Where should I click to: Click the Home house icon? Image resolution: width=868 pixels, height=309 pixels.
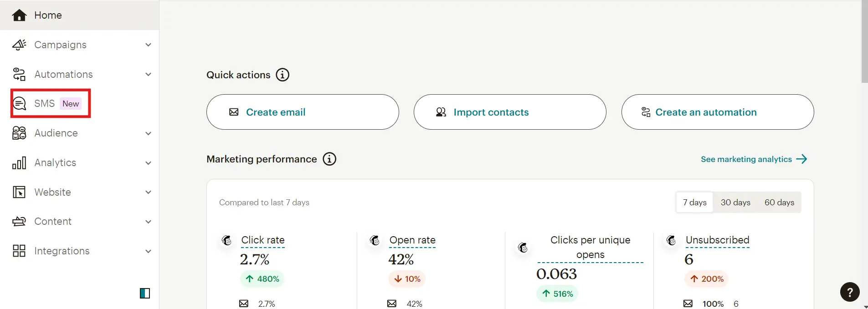19,15
